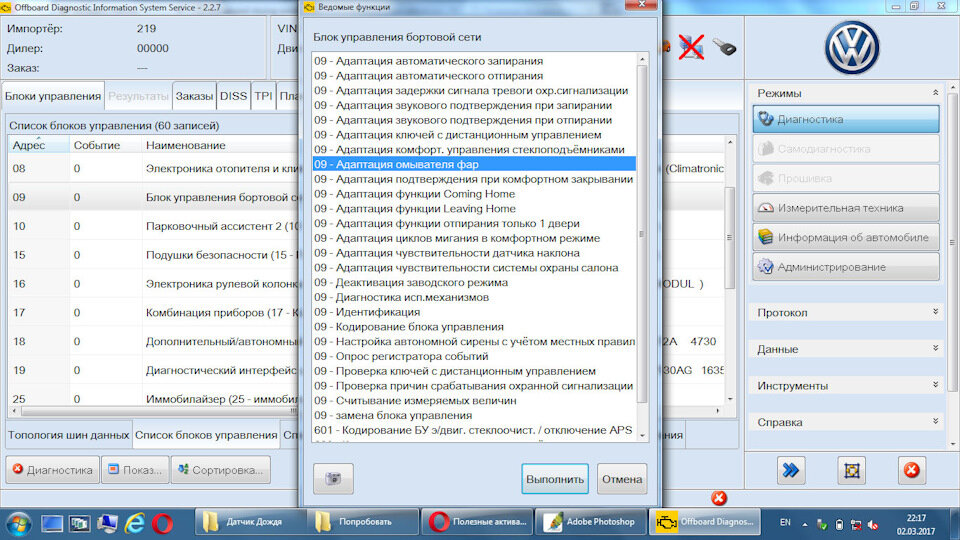This screenshot has width=960, height=540.
Task: Select Измерительная техника mode
Action: (846, 208)
